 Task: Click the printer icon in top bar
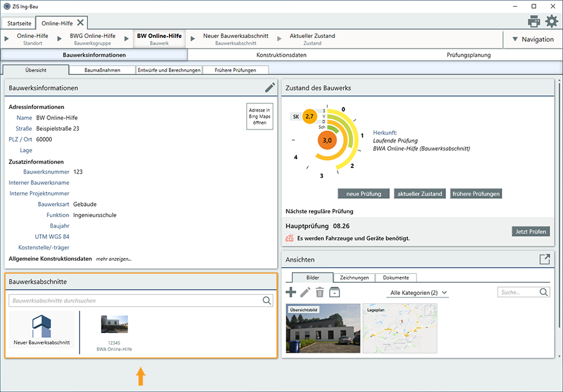534,22
